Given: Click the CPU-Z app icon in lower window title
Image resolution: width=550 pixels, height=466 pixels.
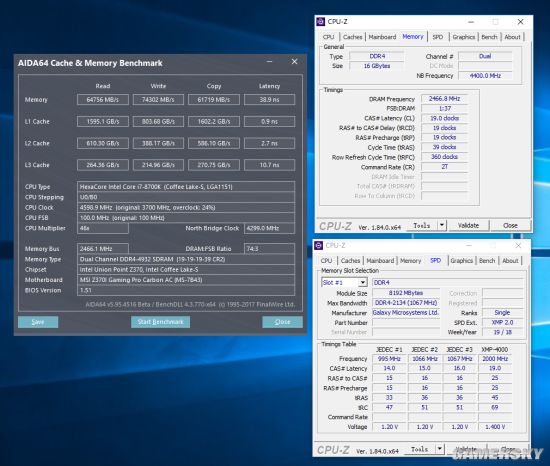Looking at the screenshot, I should coord(318,245).
